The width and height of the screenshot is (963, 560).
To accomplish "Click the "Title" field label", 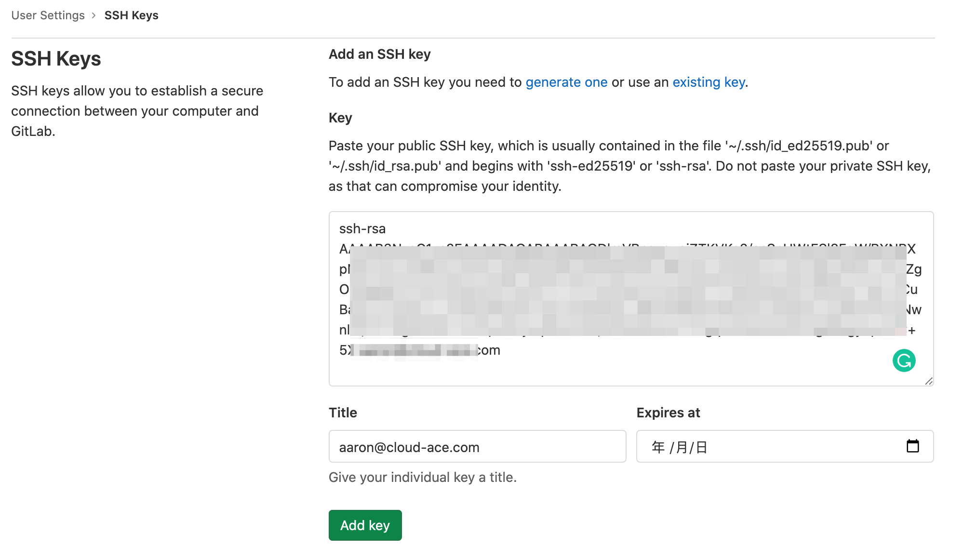I will click(x=343, y=413).
